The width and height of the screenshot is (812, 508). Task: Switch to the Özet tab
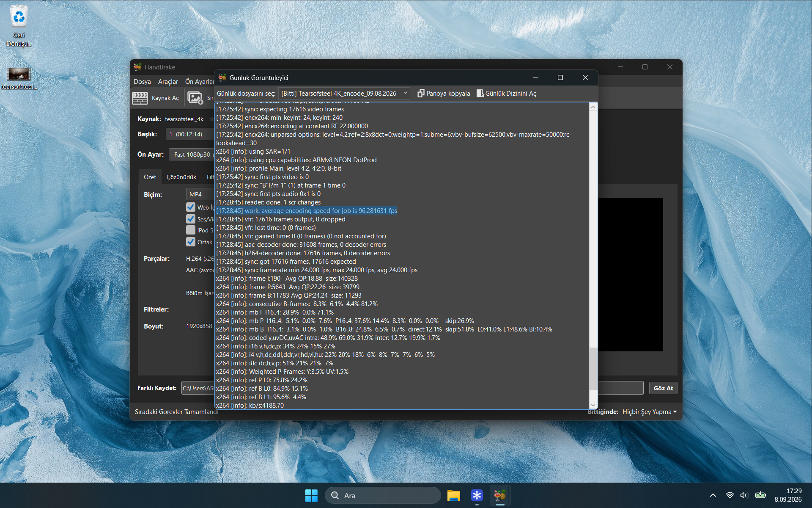tap(150, 177)
